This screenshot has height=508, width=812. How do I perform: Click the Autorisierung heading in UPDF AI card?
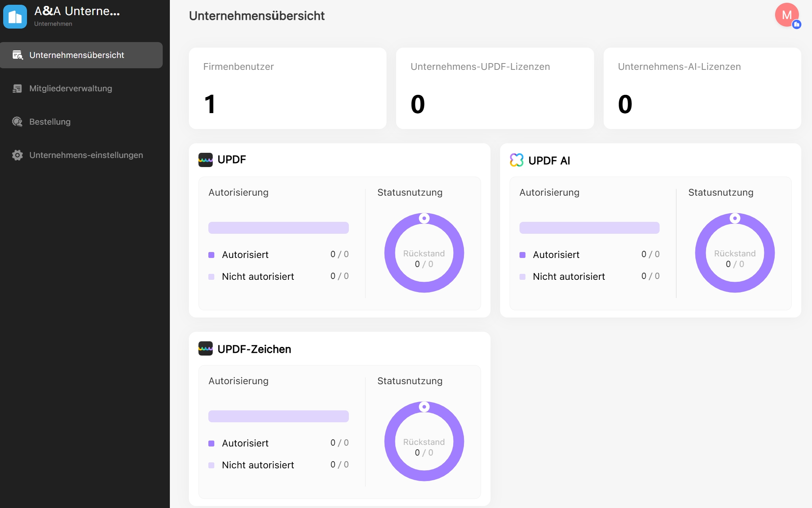click(549, 192)
